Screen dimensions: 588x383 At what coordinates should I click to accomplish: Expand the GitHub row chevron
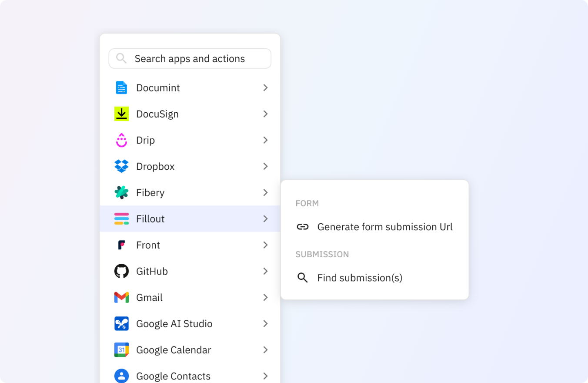tap(265, 271)
